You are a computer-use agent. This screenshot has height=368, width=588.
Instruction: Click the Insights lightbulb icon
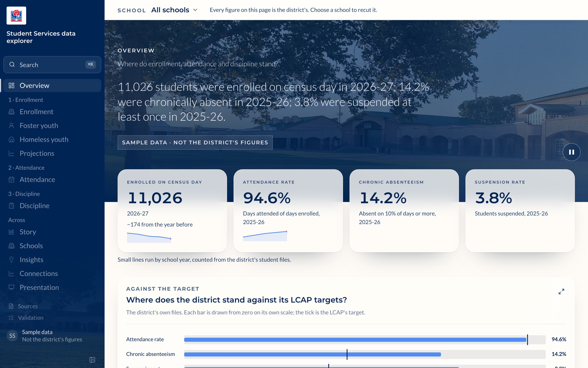coord(11,259)
